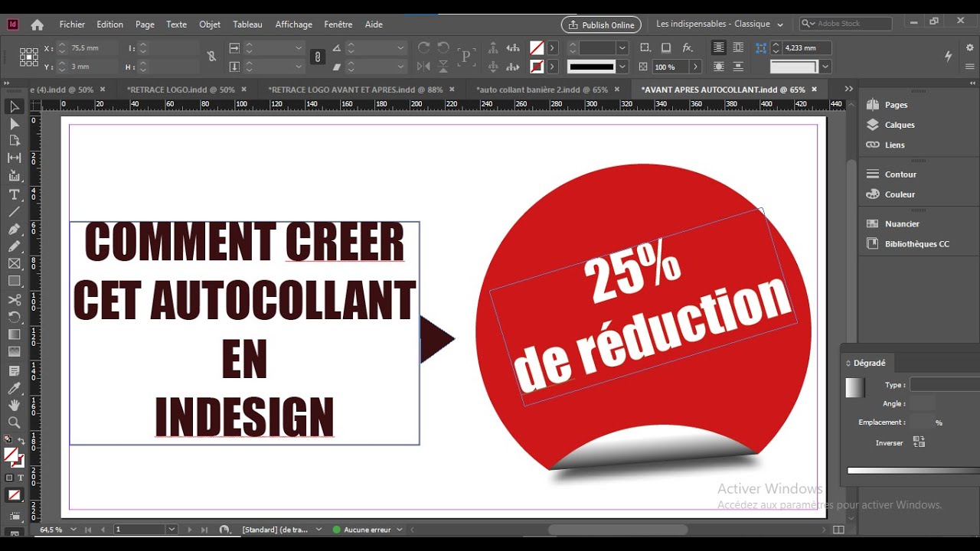Select the Gradient Swatch tool
The width and height of the screenshot is (980, 551).
click(14, 334)
